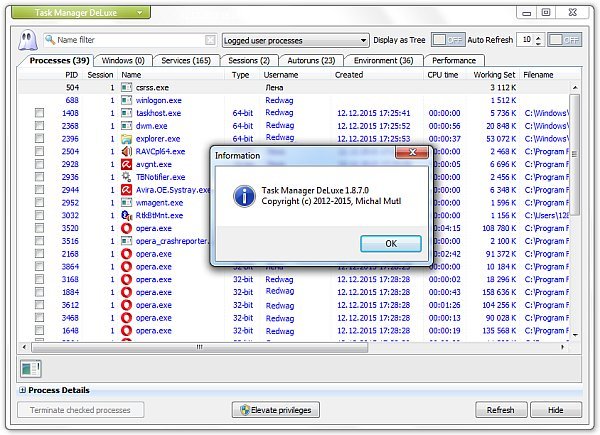Select the wmagent.exe process name

159,203
